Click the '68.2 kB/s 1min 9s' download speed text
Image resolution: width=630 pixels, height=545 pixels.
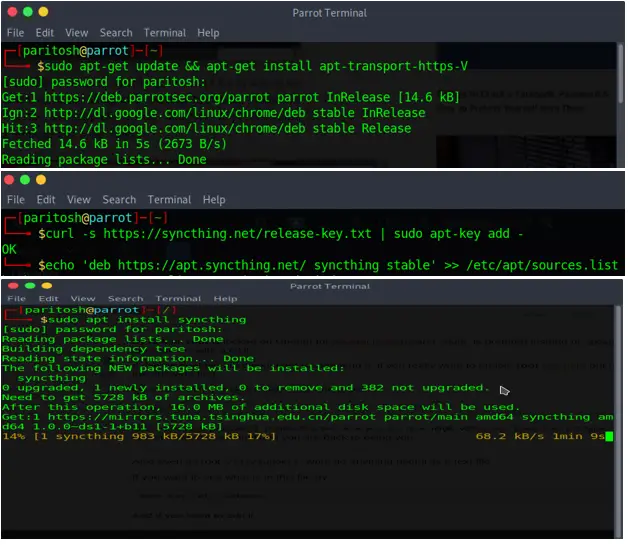pos(540,436)
